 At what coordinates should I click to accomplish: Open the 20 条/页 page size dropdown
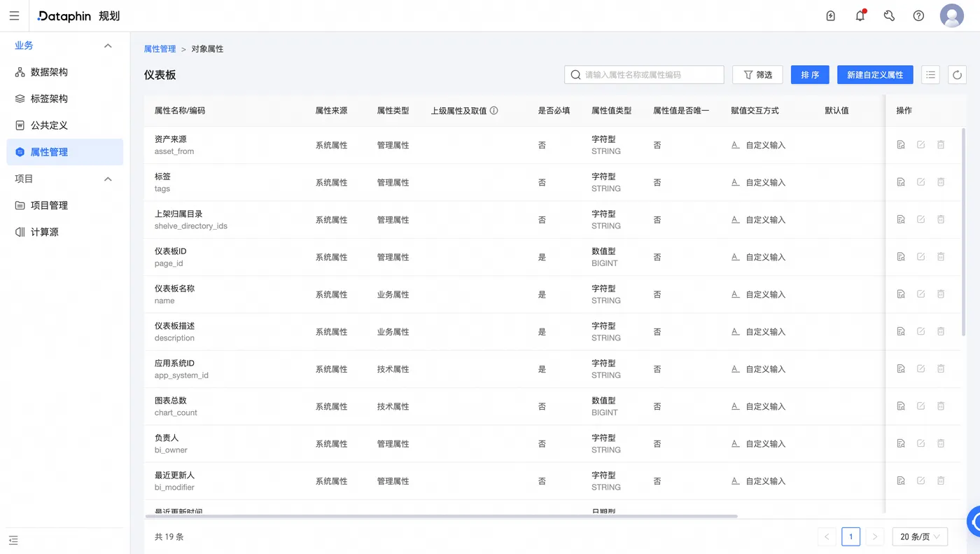tap(920, 536)
